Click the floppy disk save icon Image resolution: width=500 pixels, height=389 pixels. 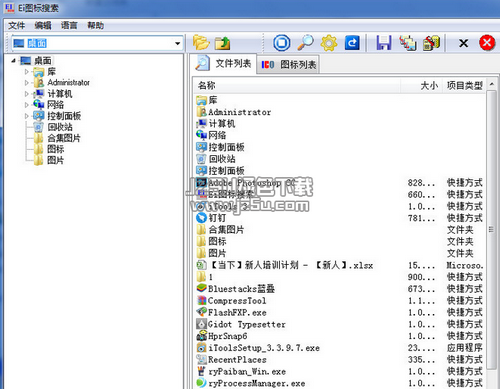click(x=384, y=43)
